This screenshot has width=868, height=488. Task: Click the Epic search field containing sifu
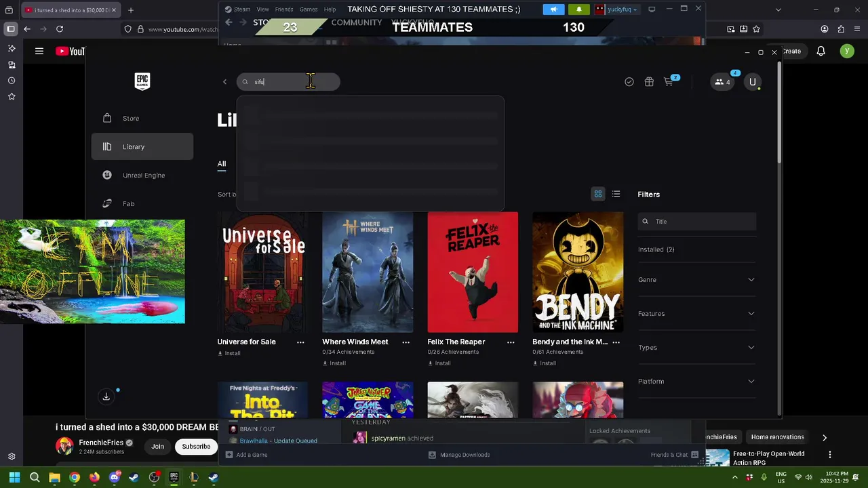288,82
